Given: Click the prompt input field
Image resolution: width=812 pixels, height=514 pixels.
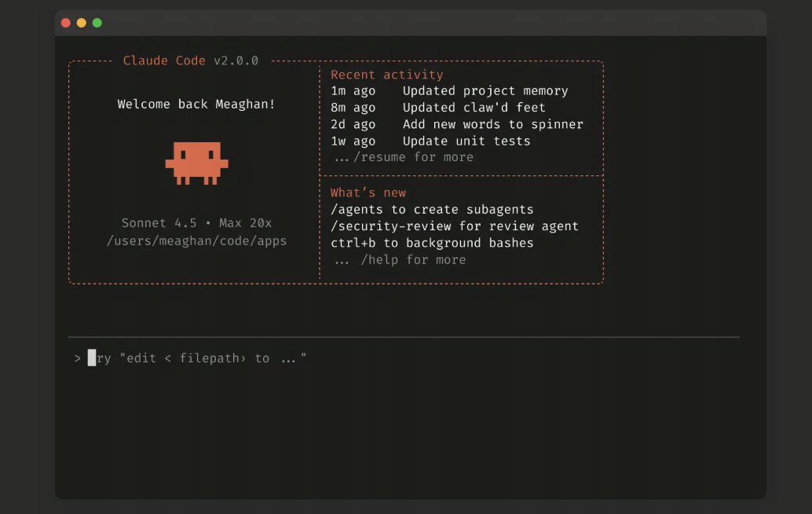Looking at the screenshot, I should click(404, 358).
